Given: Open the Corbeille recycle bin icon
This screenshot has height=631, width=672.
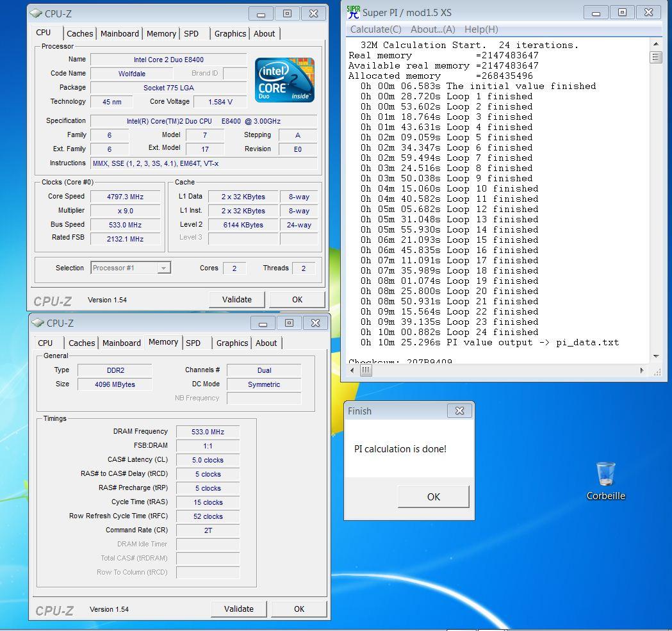Looking at the screenshot, I should 605,481.
